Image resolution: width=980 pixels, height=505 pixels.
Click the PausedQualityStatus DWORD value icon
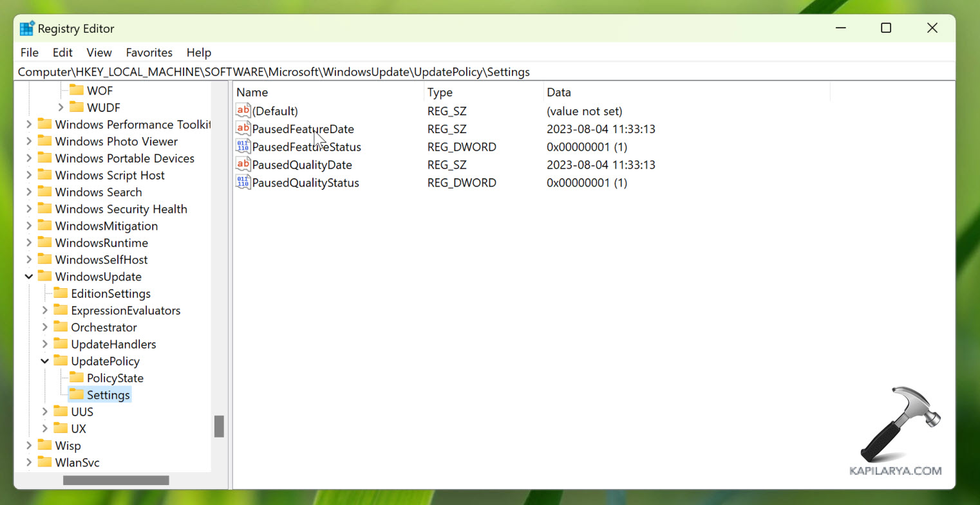(243, 183)
